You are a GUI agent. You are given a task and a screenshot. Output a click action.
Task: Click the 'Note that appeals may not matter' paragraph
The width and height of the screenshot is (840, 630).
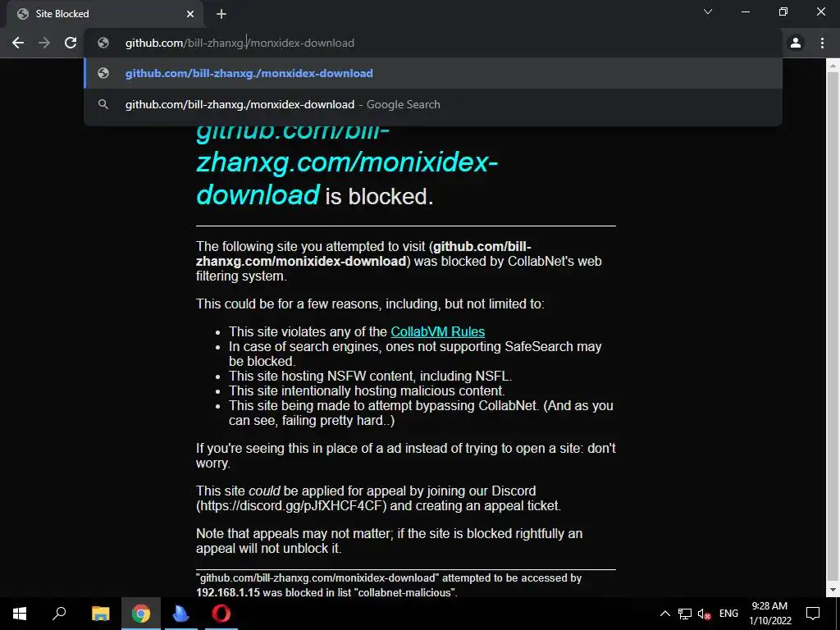(389, 541)
